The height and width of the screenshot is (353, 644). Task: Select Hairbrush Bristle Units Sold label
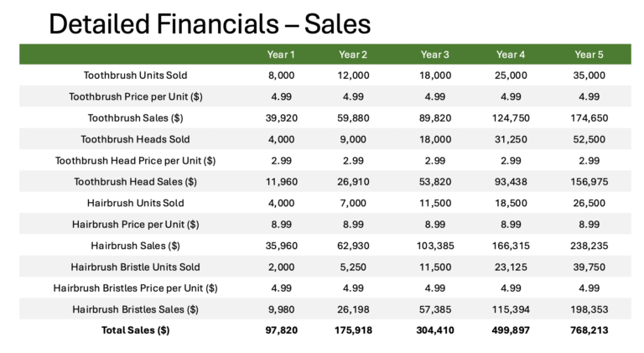click(x=136, y=267)
